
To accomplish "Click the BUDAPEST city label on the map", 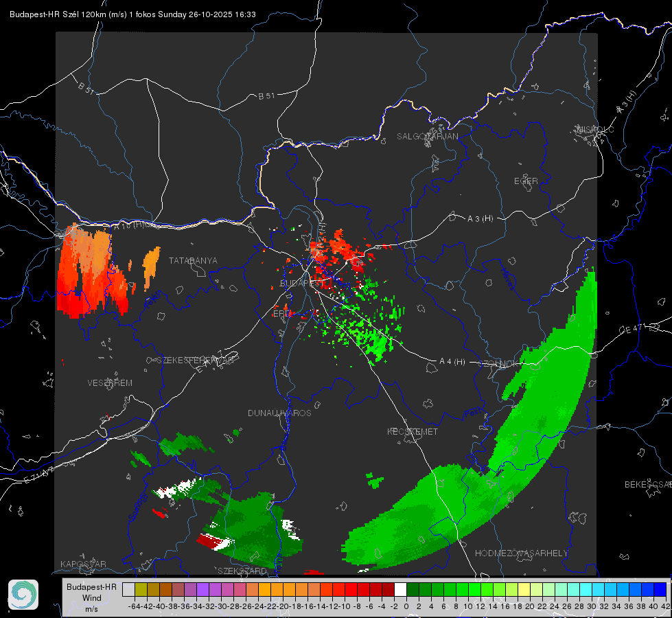I will [x=302, y=283].
